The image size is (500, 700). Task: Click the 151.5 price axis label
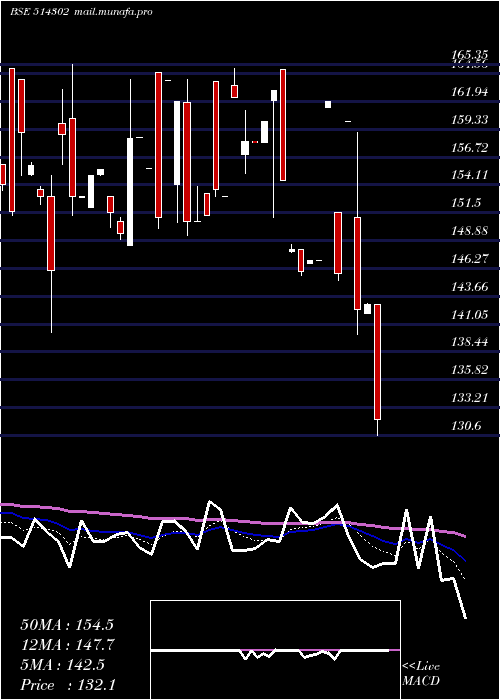click(x=467, y=203)
